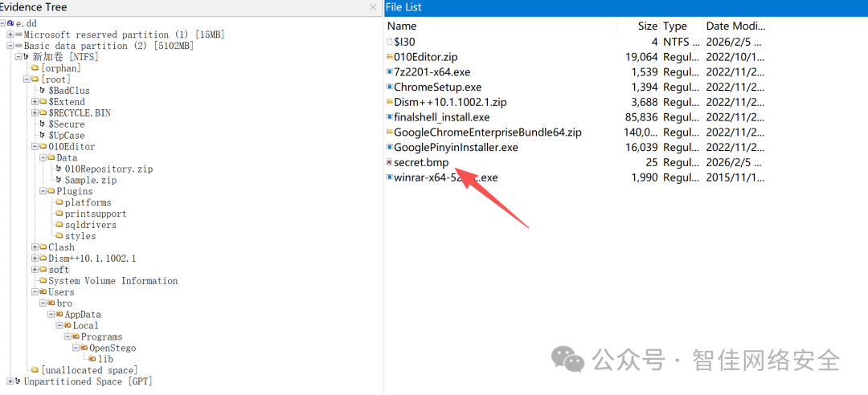Click the 010Editor.zip archive icon
The height and width of the screenshot is (395, 868).
tap(389, 57)
